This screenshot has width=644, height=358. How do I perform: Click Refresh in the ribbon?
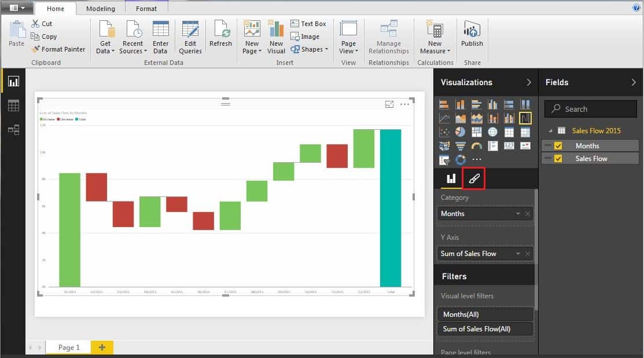220,35
